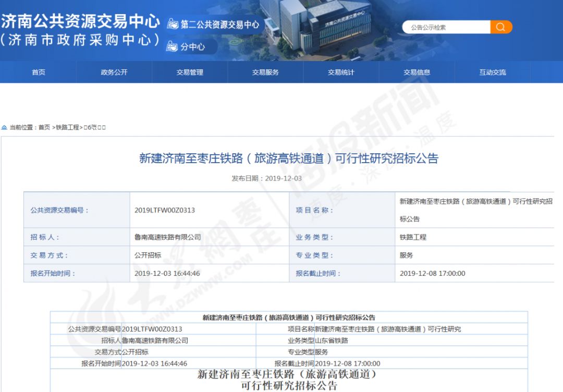Image resolution: width=563 pixels, height=392 pixels.
Task: Go to 第二公共资源交易中心 link
Action: tap(220, 24)
